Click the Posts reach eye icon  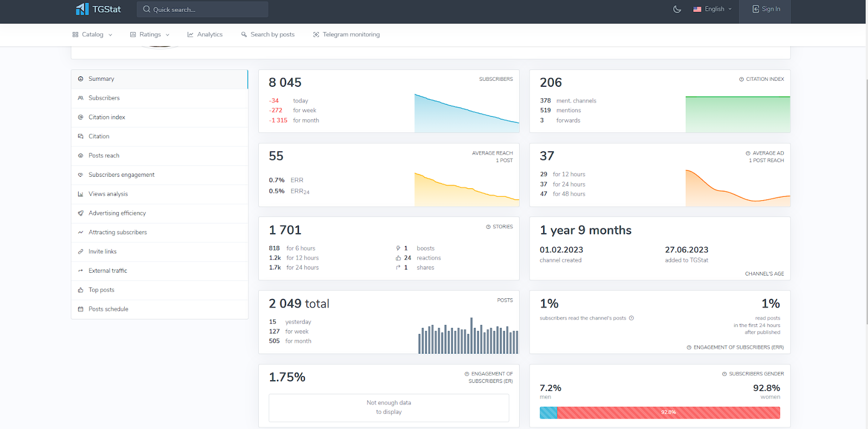(x=81, y=156)
